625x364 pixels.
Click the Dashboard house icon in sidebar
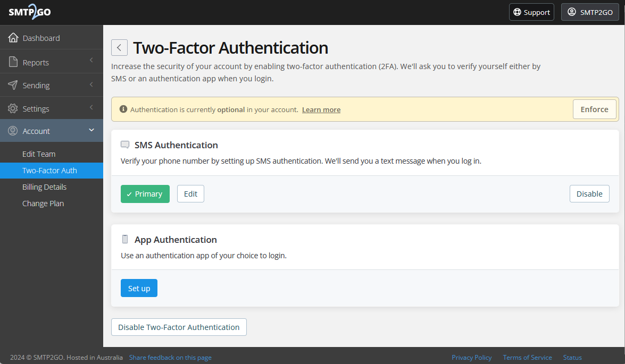(x=13, y=38)
